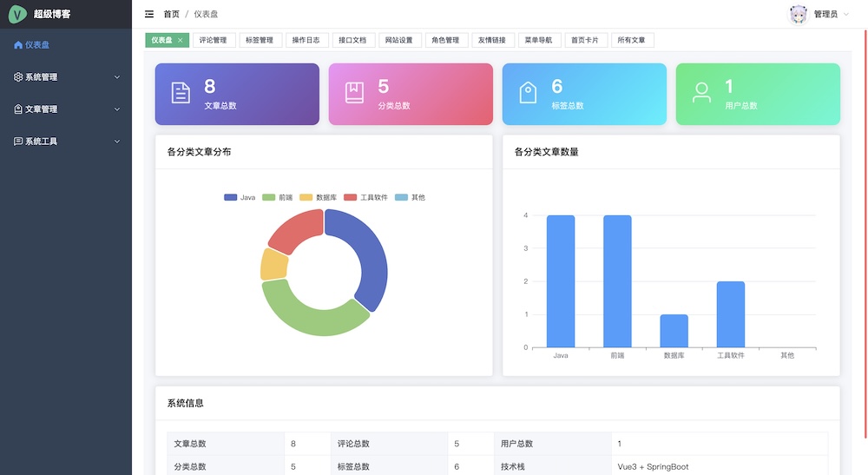
Task: Click the green V logo icon
Action: pos(17,14)
